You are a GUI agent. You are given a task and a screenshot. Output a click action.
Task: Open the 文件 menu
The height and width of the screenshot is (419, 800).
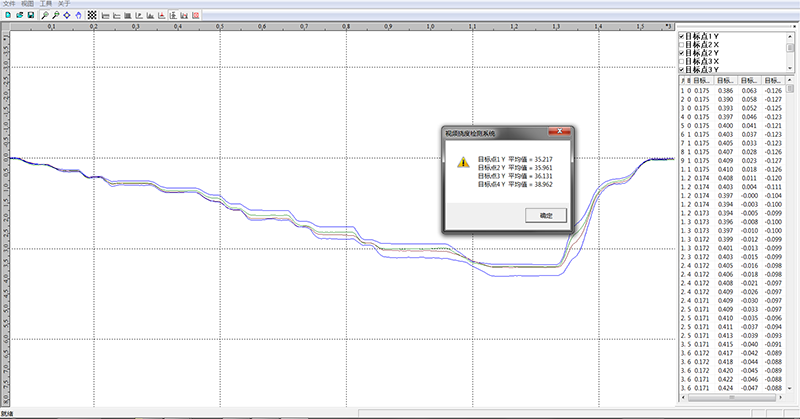(9, 4)
